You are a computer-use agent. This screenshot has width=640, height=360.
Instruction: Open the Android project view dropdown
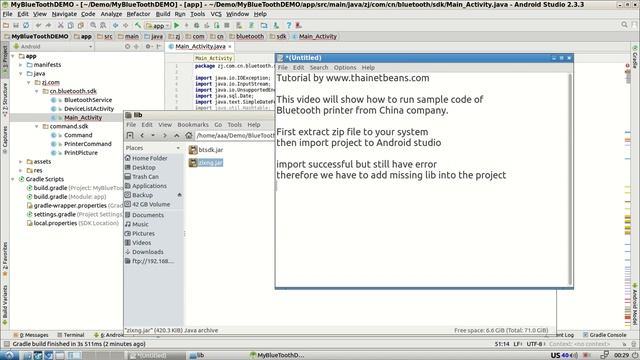pos(53,47)
